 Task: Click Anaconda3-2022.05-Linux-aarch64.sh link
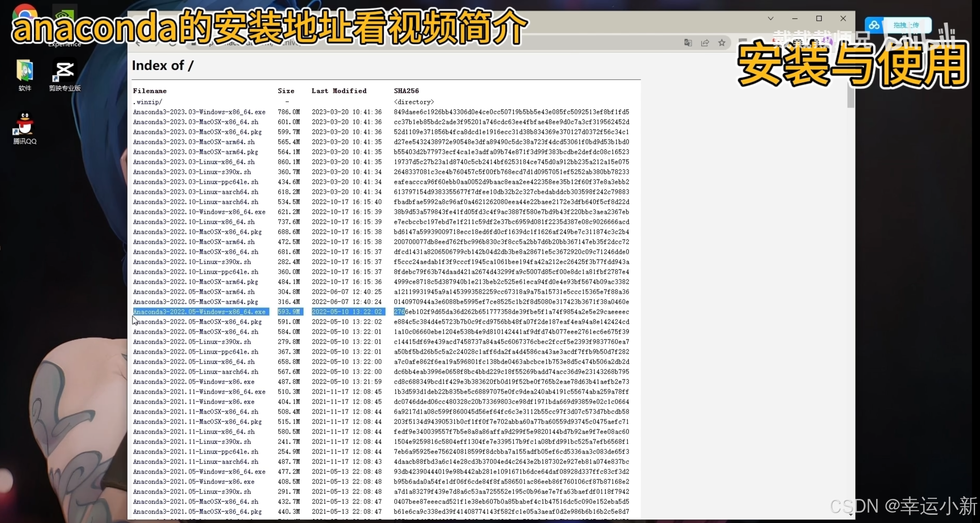(196, 372)
